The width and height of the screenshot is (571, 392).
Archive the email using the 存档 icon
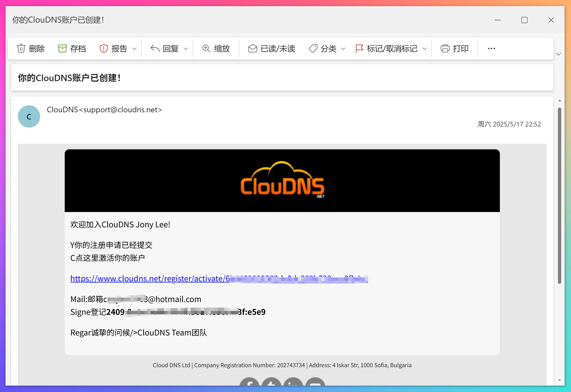click(63, 48)
